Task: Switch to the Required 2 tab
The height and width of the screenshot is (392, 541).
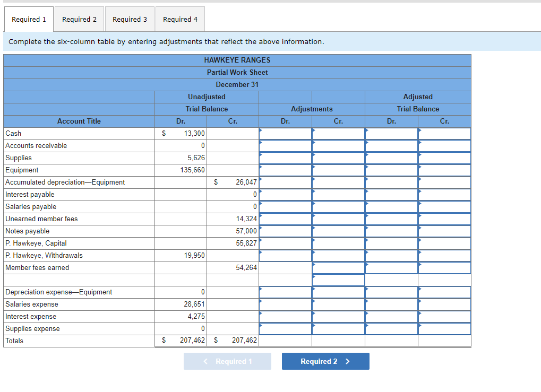Action: [79, 19]
